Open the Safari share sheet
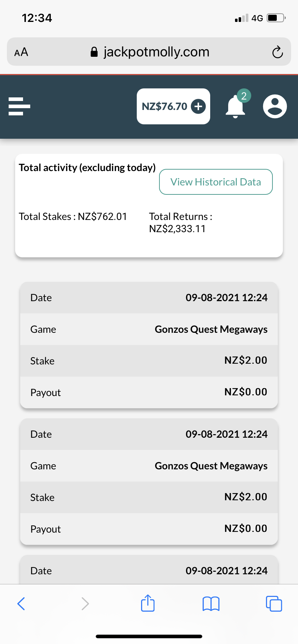The height and width of the screenshot is (644, 298). tap(148, 603)
